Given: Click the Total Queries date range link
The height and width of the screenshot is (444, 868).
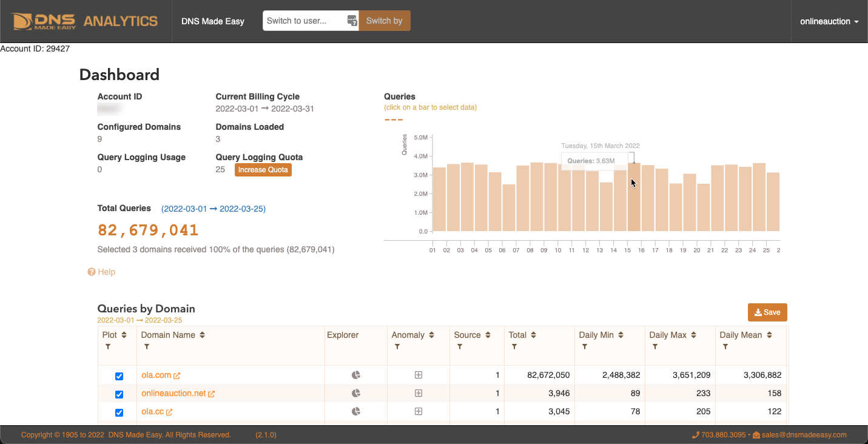Looking at the screenshot, I should (x=214, y=209).
